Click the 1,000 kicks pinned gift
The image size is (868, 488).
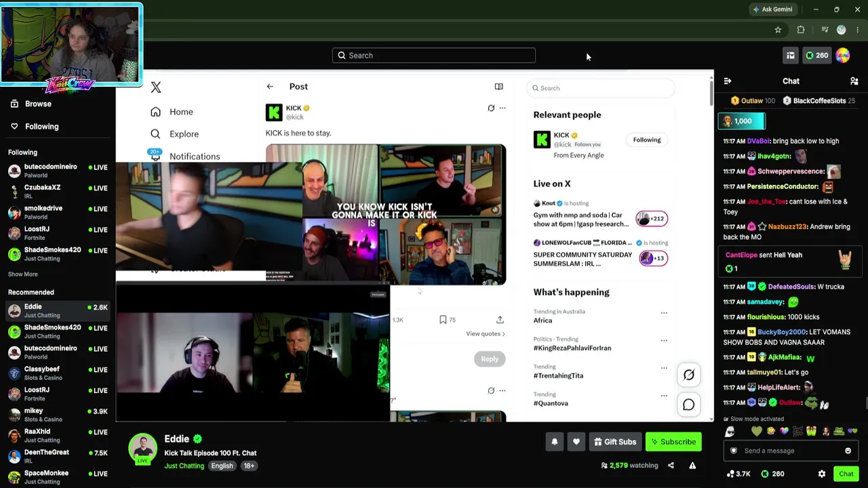click(742, 121)
